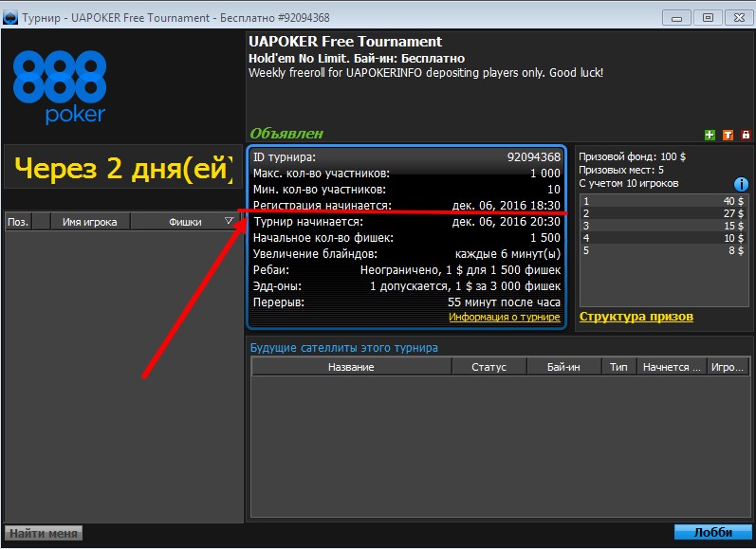The image size is (756, 549).
Task: Click Будущие сателлиты этого турнира heading
Action: coord(343,348)
